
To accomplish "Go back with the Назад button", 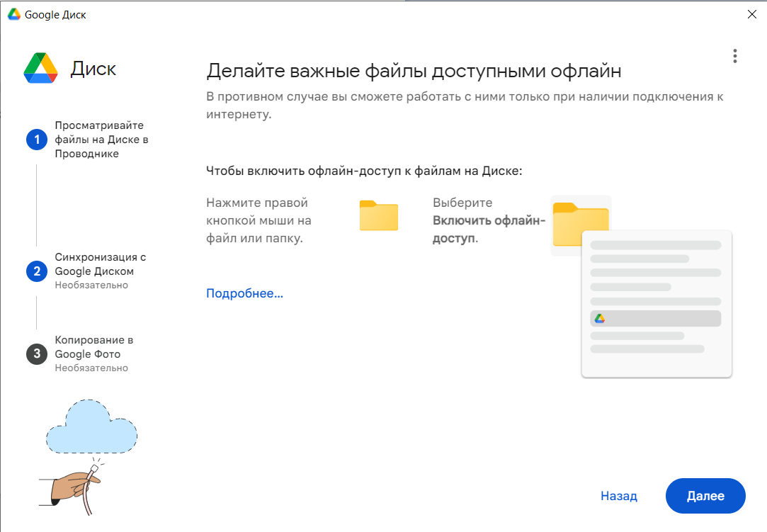I will (x=618, y=496).
